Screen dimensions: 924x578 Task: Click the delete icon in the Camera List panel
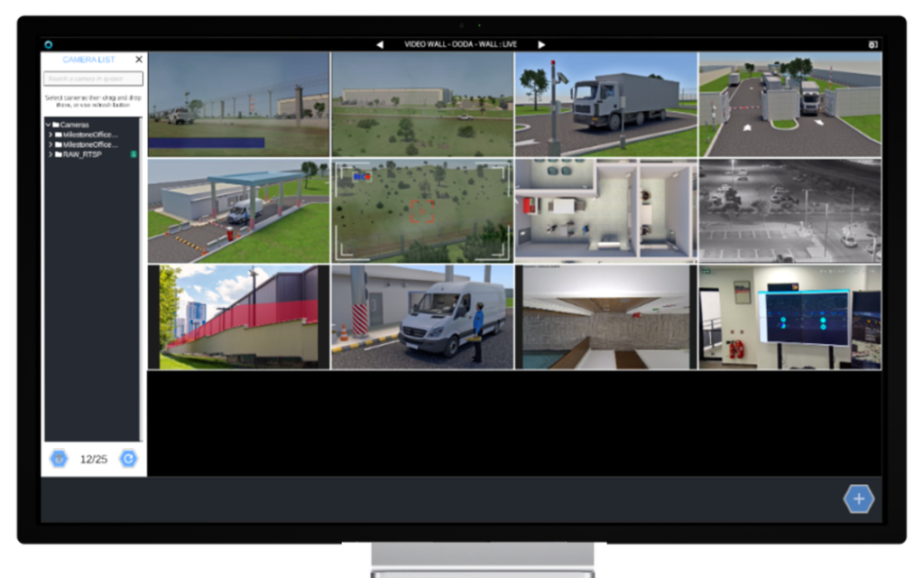pos(59,458)
